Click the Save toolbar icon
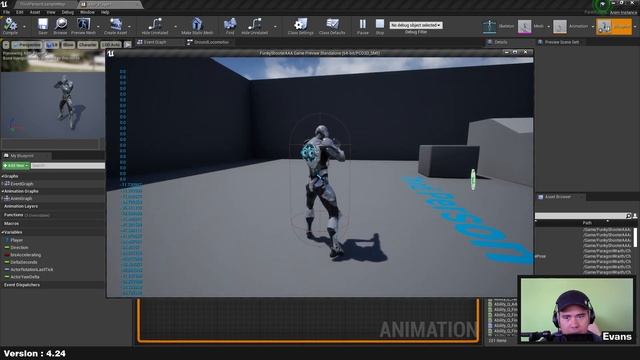This screenshot has height=360, width=640. tap(43, 24)
